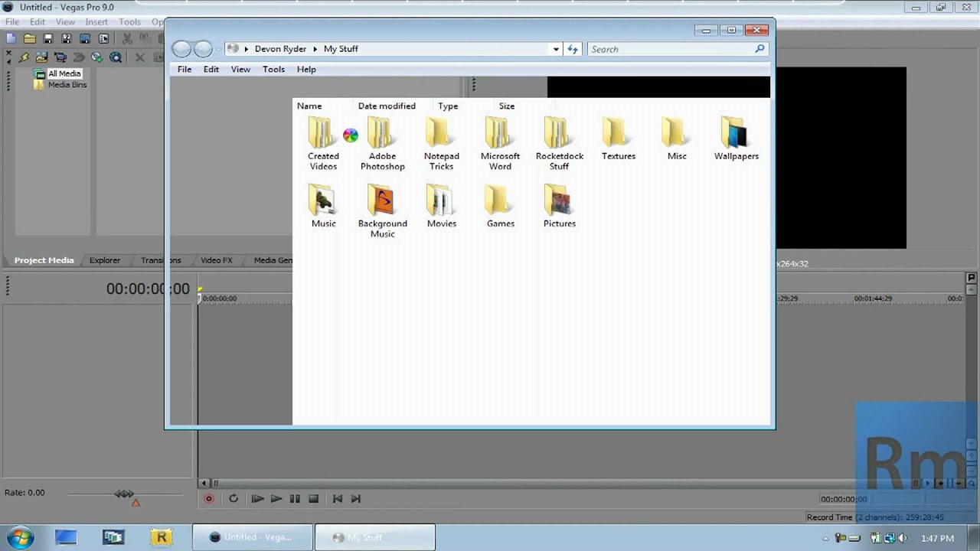The image size is (980, 551).
Task: Click the Untitled - Vega taskbar button
Action: click(252, 537)
